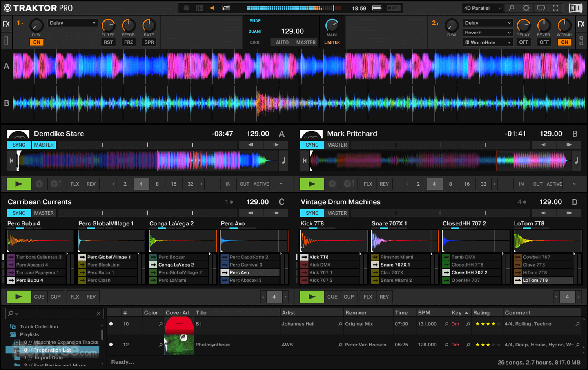Play Deck A Demdike Stare
Image resolution: width=588 pixels, height=370 pixels.
pyautogui.click(x=18, y=184)
